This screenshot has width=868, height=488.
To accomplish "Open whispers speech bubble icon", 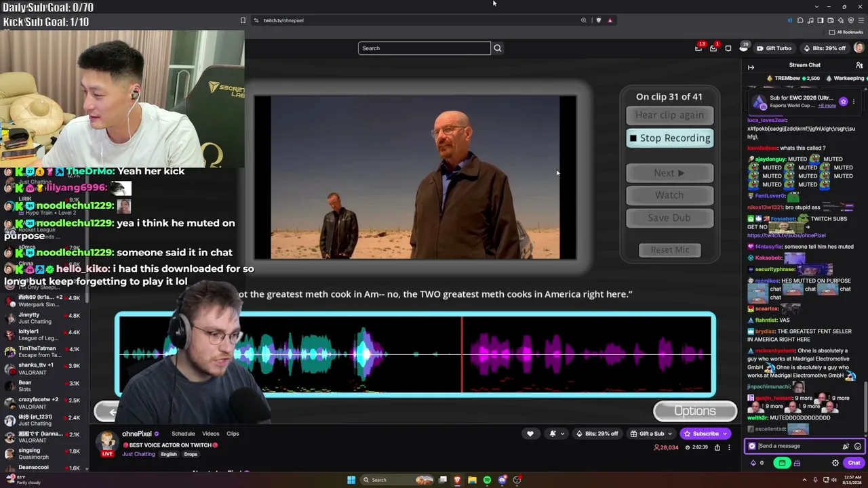I will coord(728,48).
